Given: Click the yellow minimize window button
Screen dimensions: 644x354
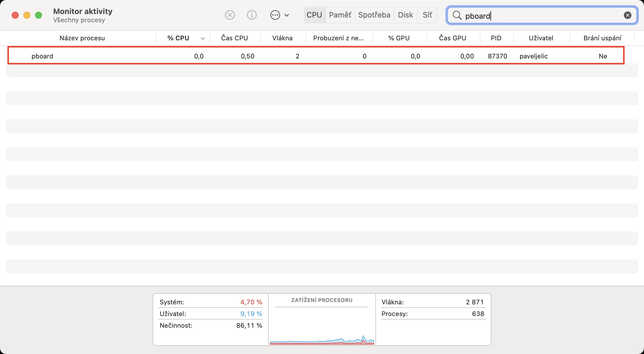Looking at the screenshot, I should pos(27,15).
